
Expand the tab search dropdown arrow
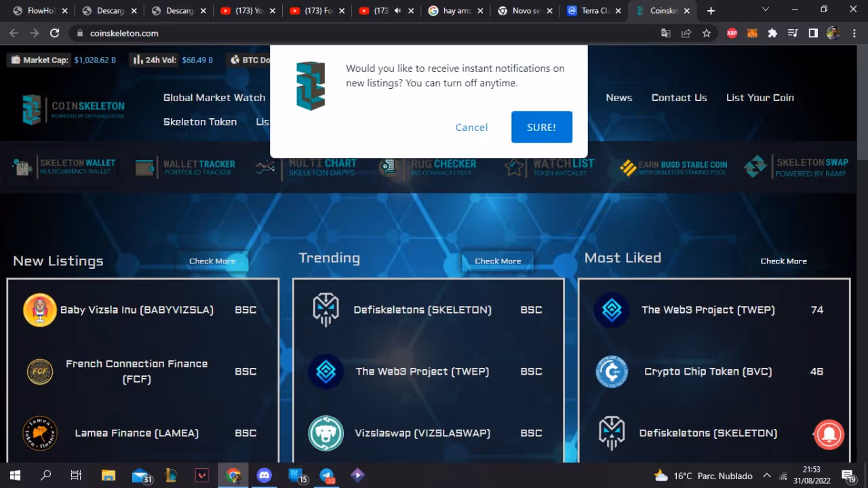(766, 10)
